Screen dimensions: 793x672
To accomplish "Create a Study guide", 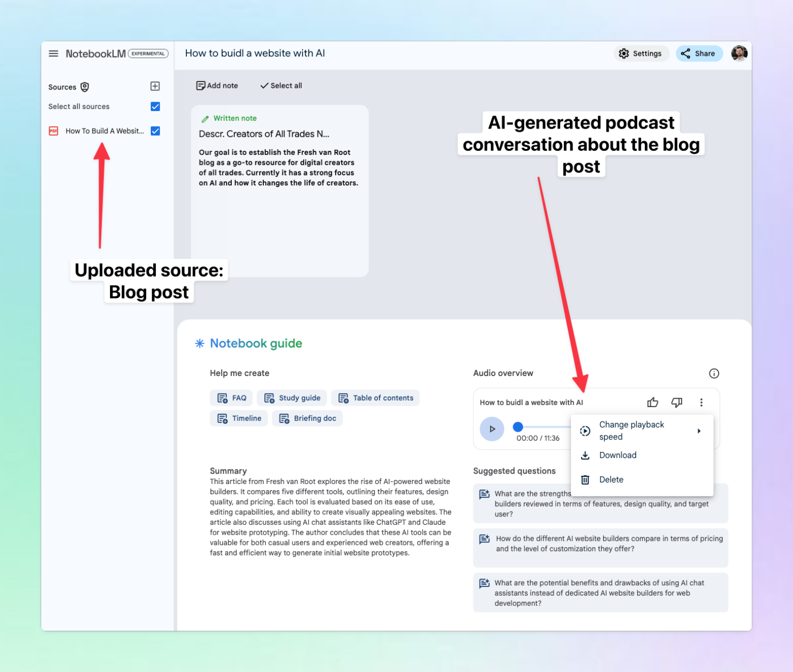I will click(x=291, y=398).
